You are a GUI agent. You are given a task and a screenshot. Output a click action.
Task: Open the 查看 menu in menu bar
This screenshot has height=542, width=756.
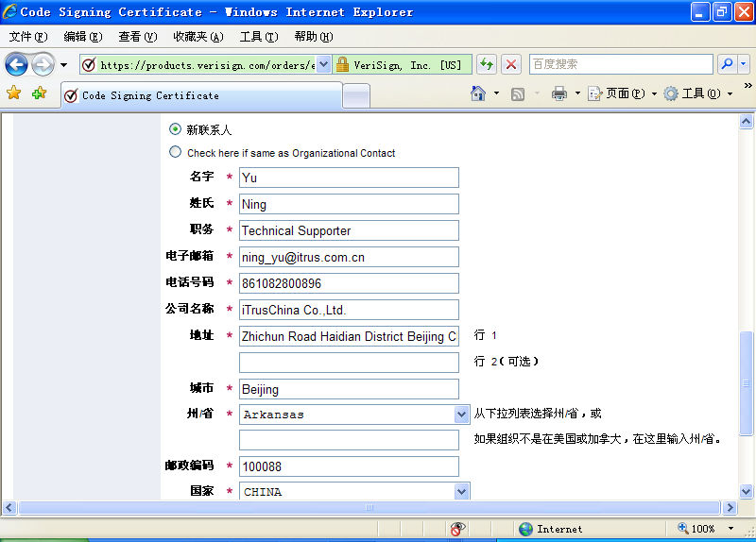pos(137,37)
